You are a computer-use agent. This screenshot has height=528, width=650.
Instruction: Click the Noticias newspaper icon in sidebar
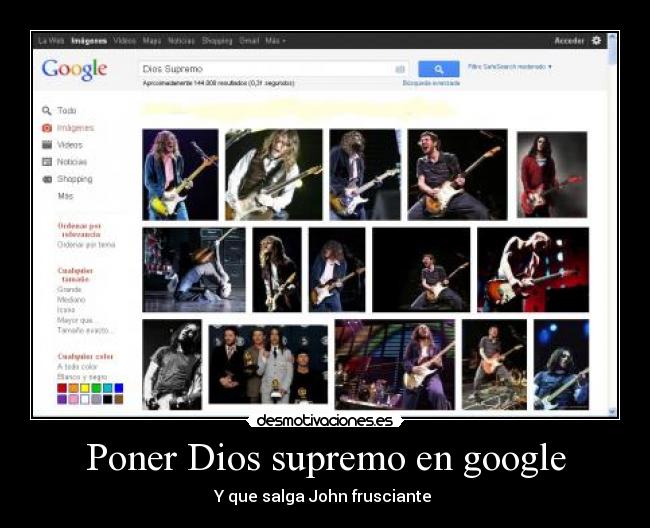pos(47,162)
